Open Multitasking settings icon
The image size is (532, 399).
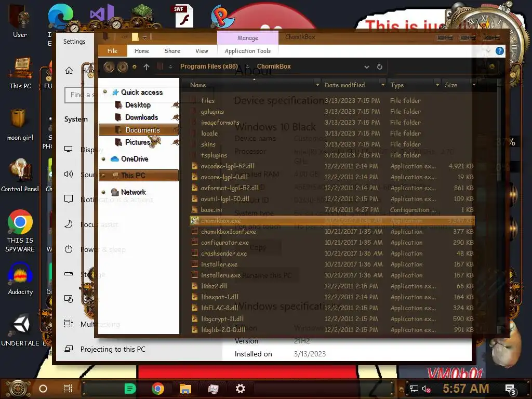click(69, 324)
